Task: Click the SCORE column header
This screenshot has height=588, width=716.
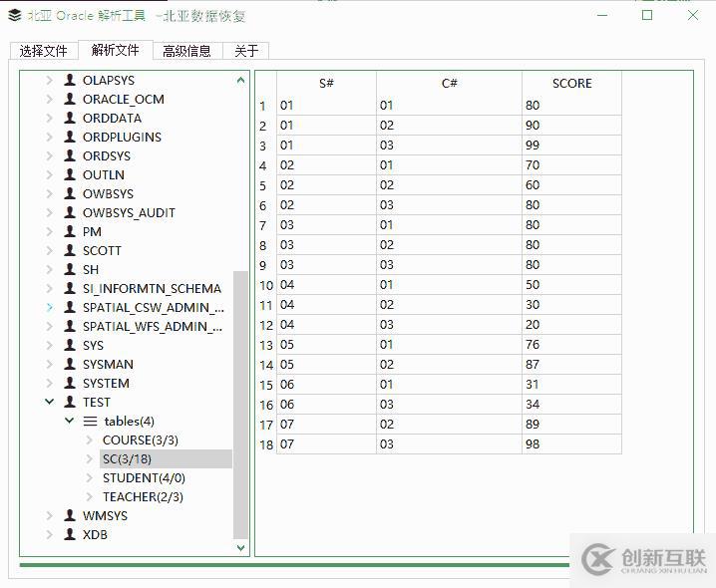Action: (571, 83)
